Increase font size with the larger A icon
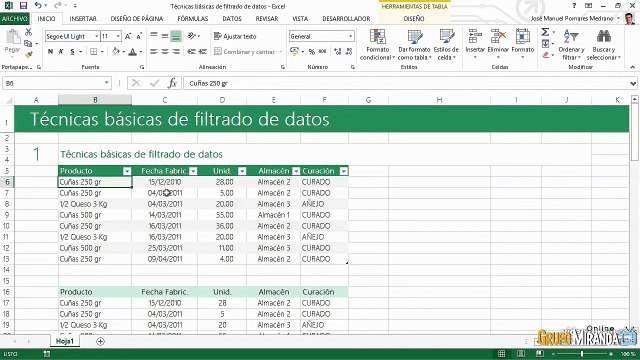The image size is (640, 360). coord(128,36)
